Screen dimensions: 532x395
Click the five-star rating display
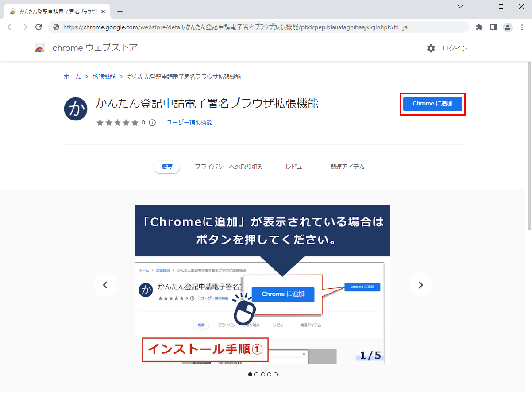coord(117,123)
